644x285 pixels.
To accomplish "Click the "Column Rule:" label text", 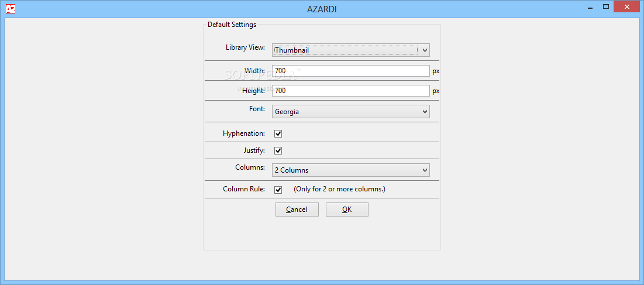I will point(244,189).
